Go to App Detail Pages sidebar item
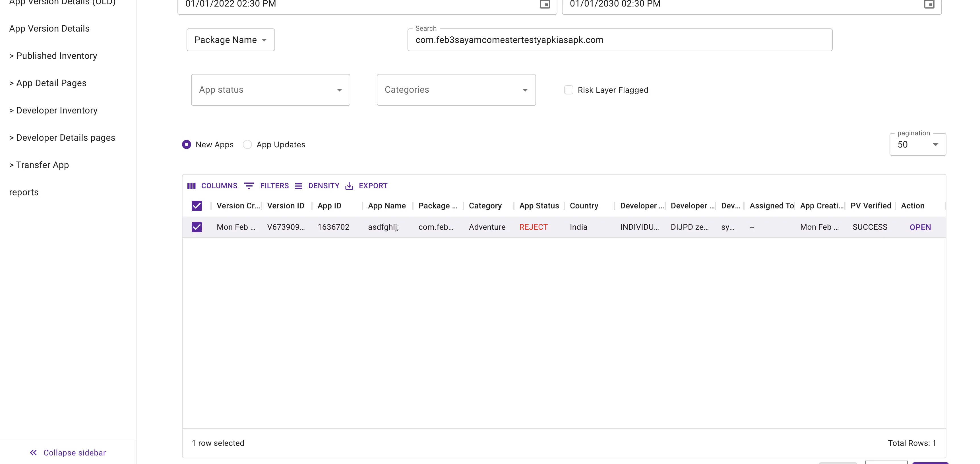Screen dimensions: 980x464 48,83
